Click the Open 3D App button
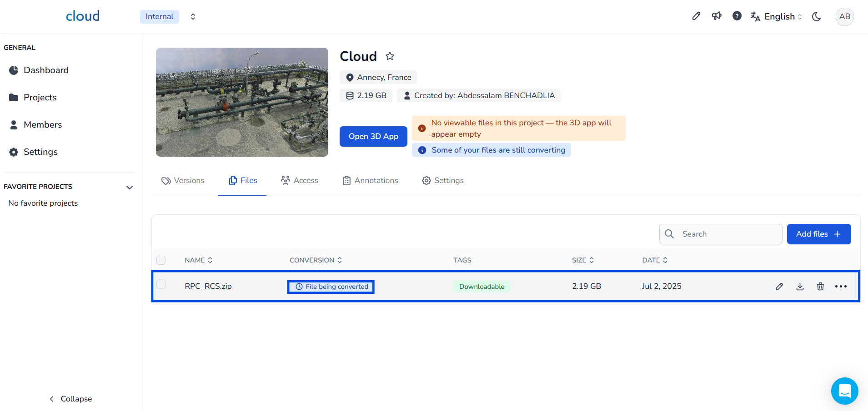The image size is (868, 411). tap(373, 137)
